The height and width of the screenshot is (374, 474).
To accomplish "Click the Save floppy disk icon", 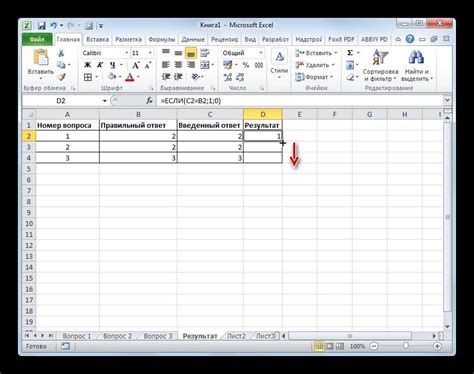I will [42, 26].
